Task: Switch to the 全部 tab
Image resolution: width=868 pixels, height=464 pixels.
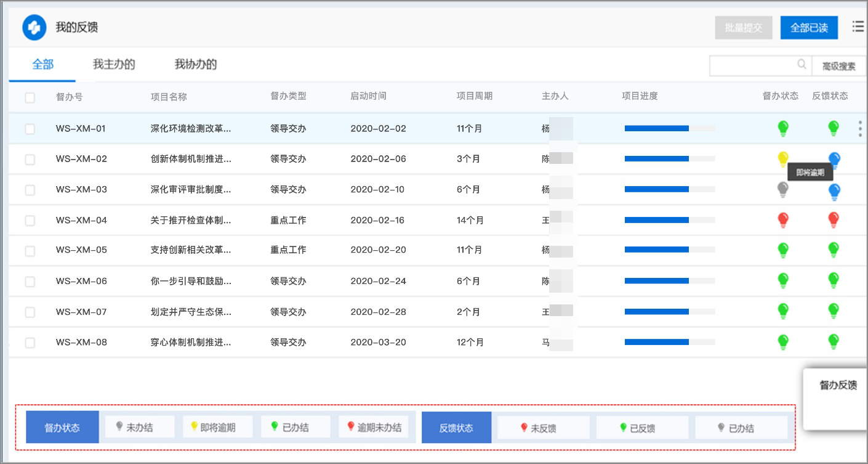Action: tap(42, 64)
